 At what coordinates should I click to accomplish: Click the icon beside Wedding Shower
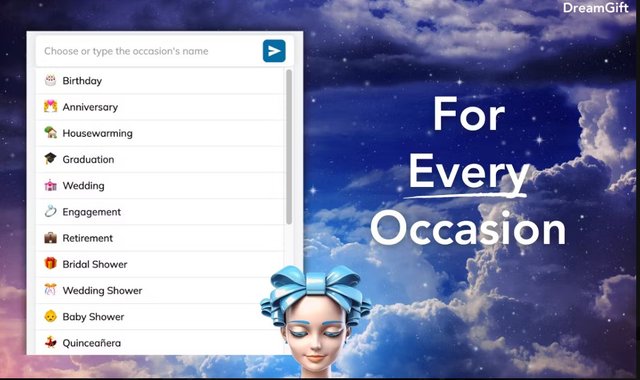coord(50,290)
